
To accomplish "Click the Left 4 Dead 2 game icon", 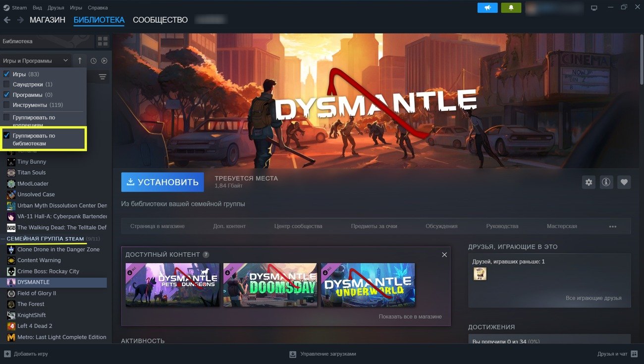I will click(11, 326).
